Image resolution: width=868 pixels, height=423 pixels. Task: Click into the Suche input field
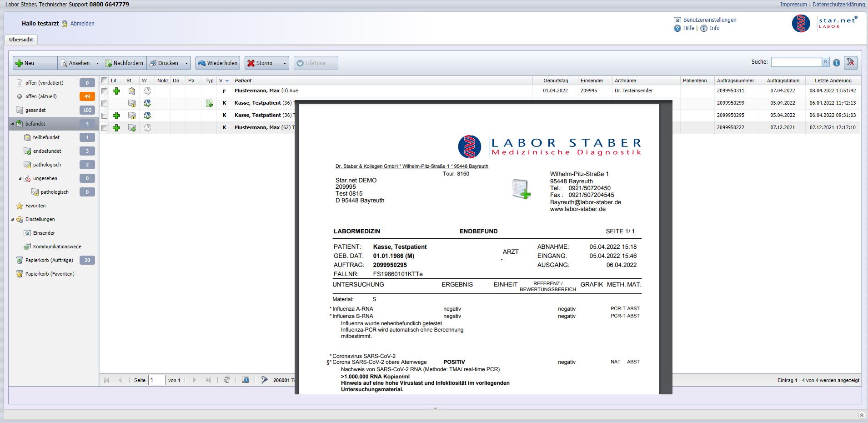point(796,62)
